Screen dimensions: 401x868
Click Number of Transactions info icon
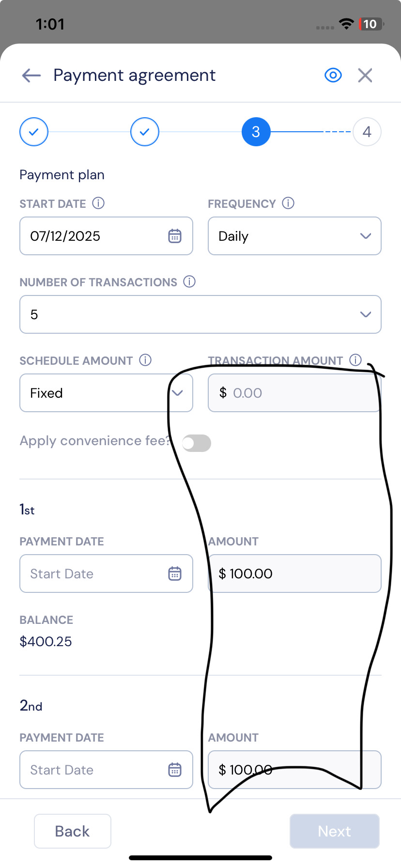(189, 282)
